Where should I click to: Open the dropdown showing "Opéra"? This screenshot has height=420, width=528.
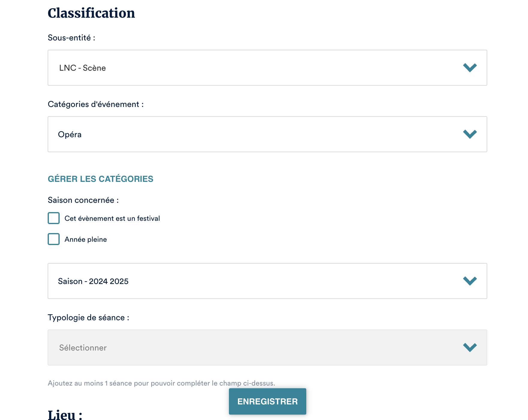pyautogui.click(x=255, y=134)
